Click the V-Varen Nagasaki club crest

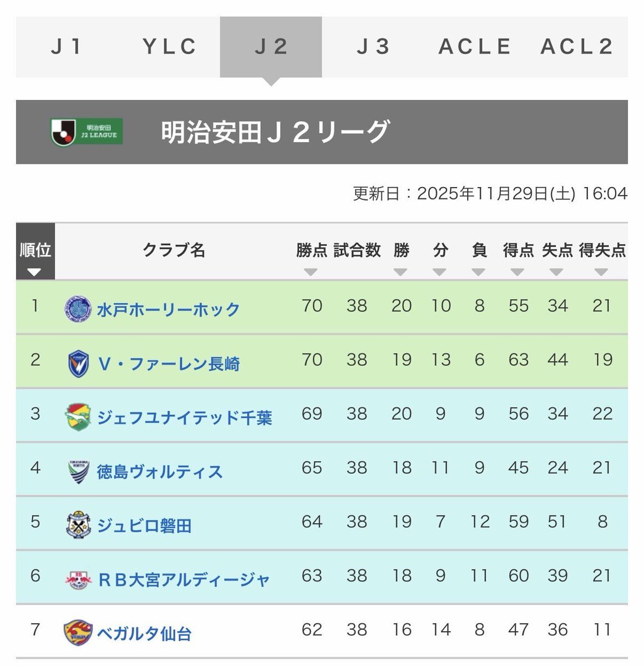pyautogui.click(x=78, y=362)
